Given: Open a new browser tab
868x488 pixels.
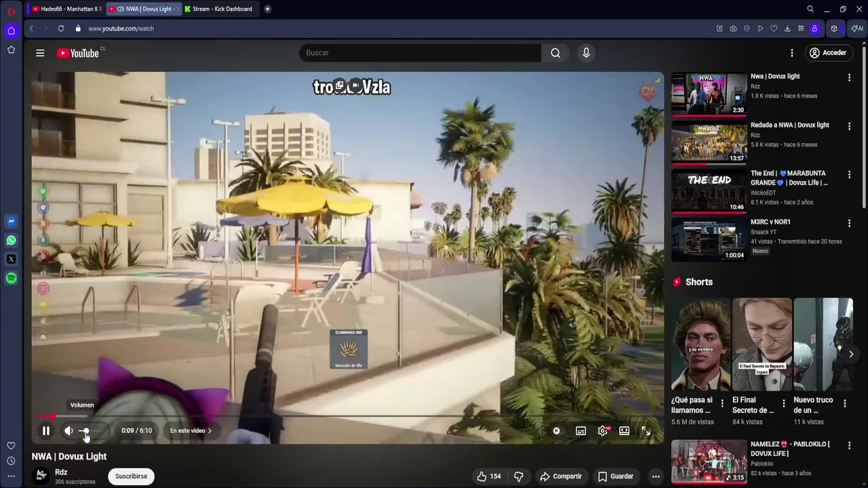Looking at the screenshot, I should click(x=267, y=9).
